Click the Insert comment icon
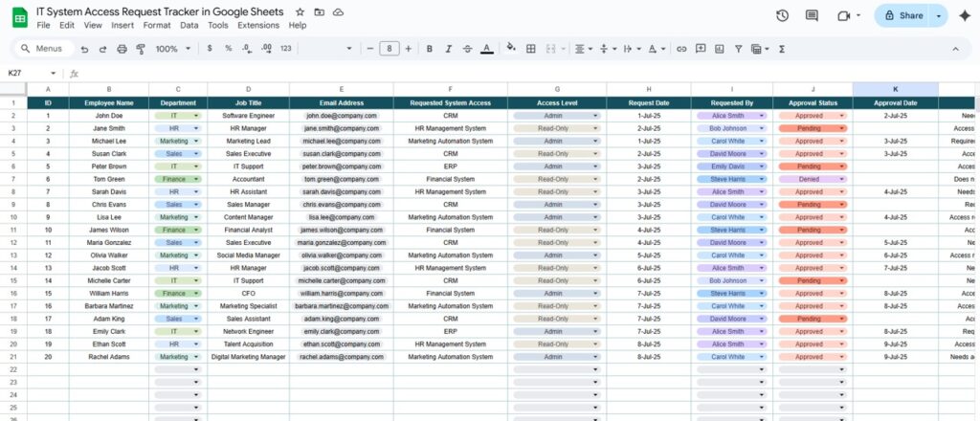The height and width of the screenshot is (421, 980). pos(701,49)
